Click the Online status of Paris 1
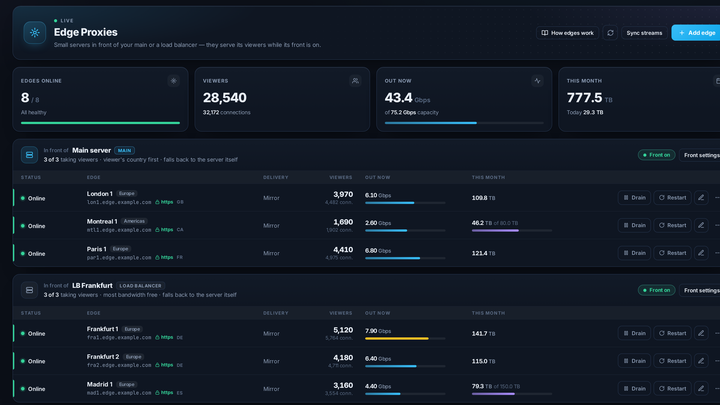The image size is (720, 405). (33, 253)
